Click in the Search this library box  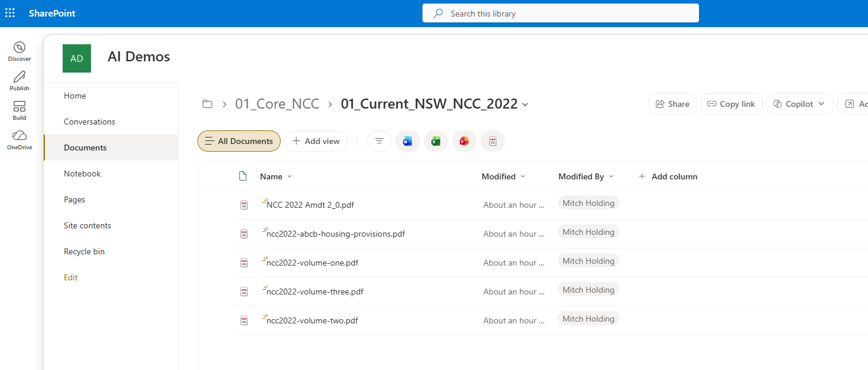tap(561, 13)
